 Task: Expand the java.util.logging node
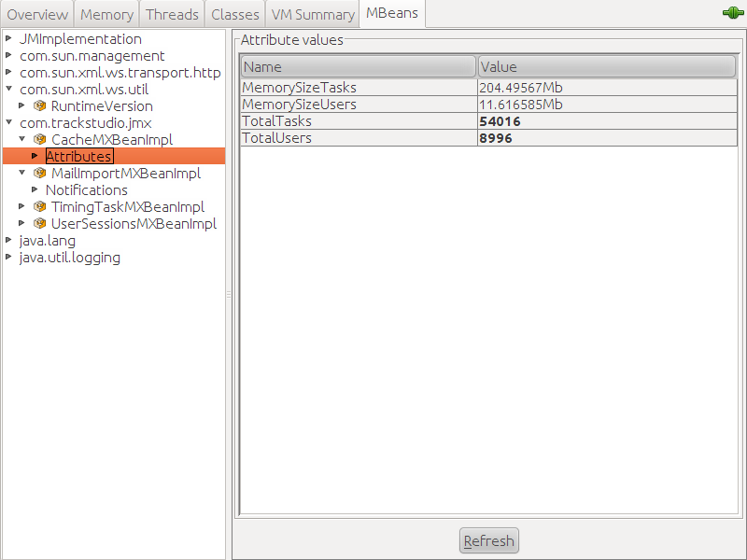pos(9,258)
